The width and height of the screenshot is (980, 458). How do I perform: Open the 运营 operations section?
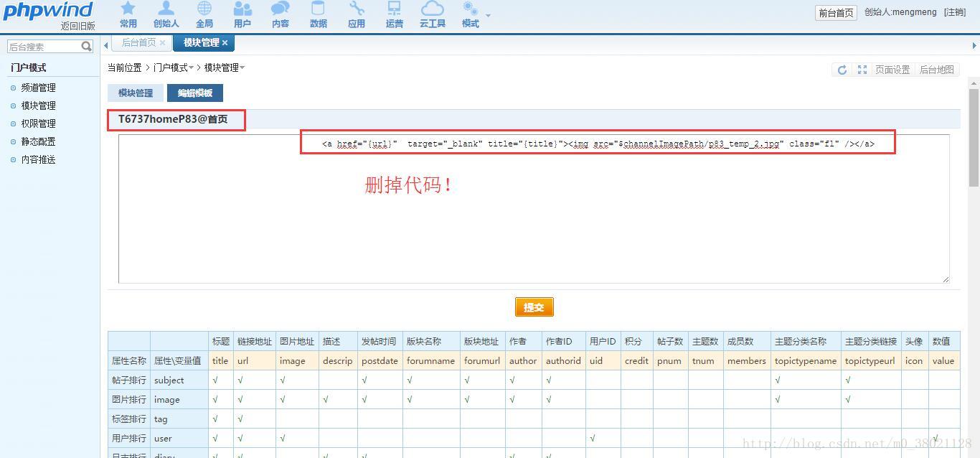click(x=395, y=15)
